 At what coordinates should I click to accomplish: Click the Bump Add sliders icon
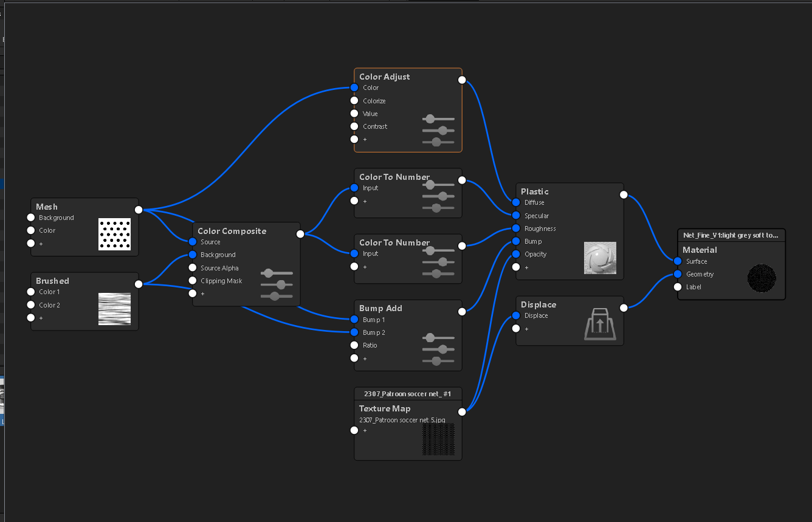tap(438, 349)
